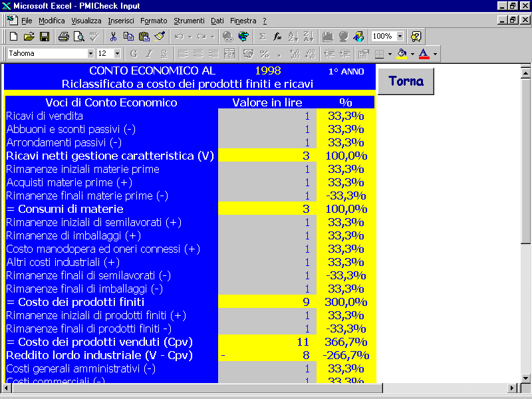This screenshot has height=399, width=532.
Task: Open the Dati menu
Action: point(217,21)
